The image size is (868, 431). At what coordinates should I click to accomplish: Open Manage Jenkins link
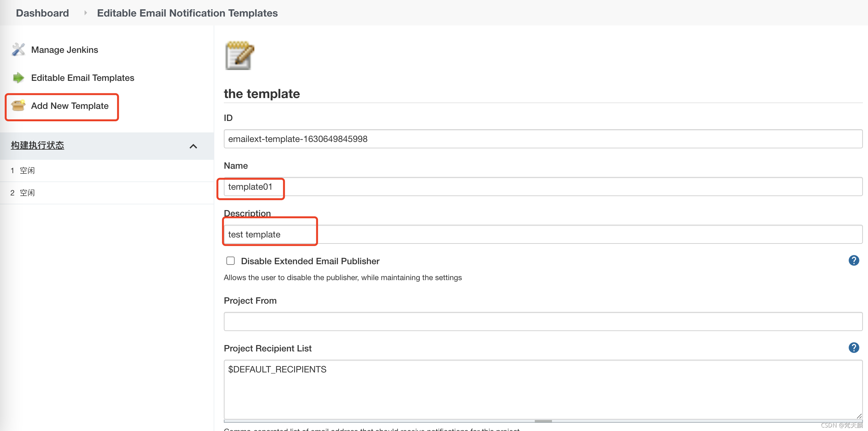tap(65, 50)
